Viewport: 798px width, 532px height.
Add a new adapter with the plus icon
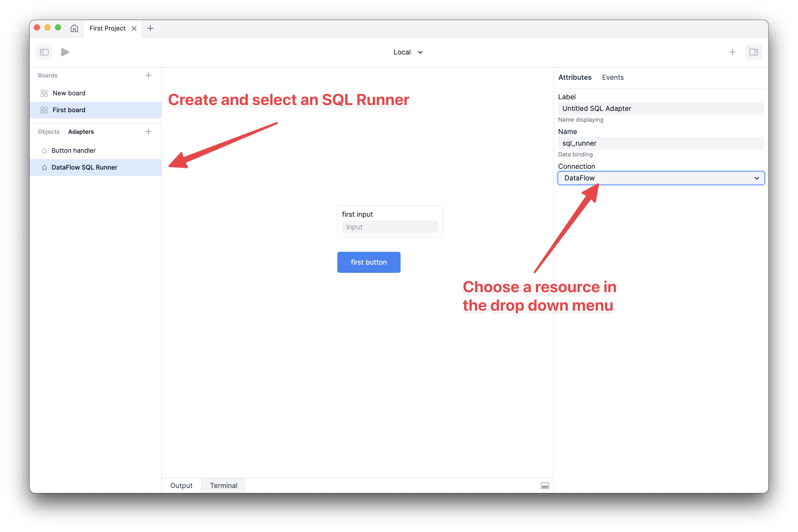coord(148,132)
